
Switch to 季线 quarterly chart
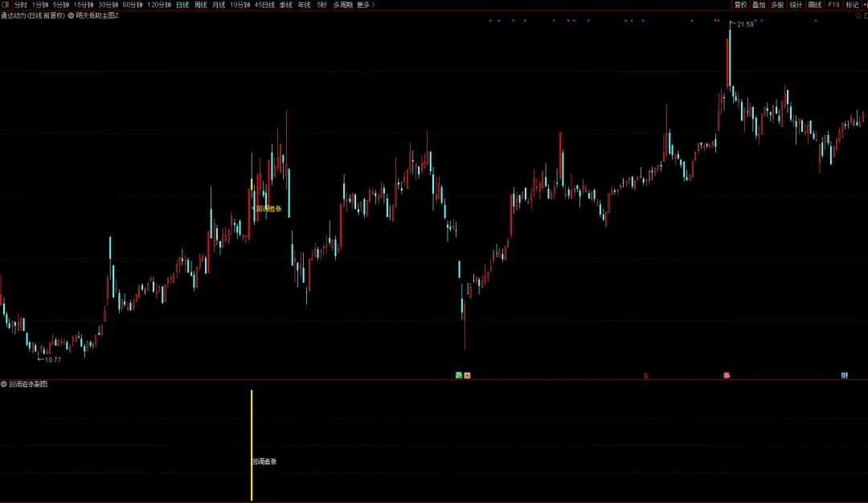285,5
